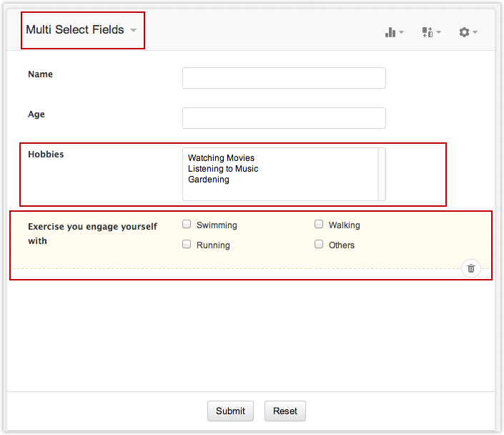
Task: Click the Hobbies list scrollbar
Action: coord(382,174)
